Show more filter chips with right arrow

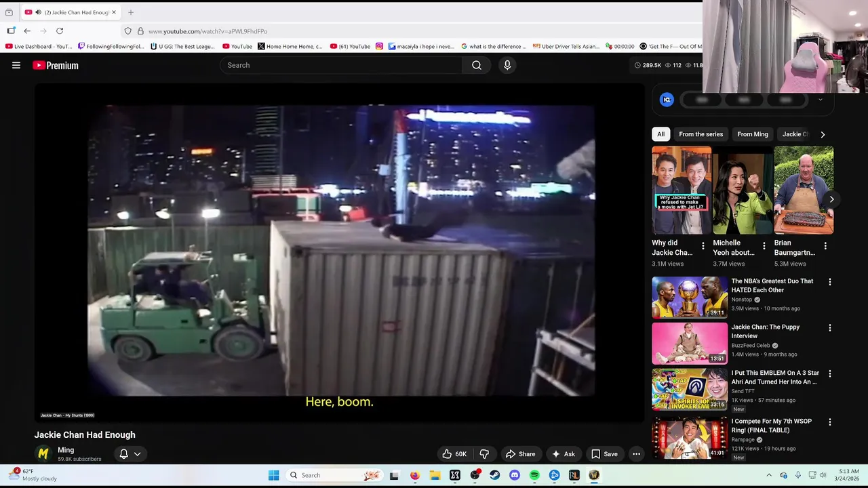[x=823, y=134]
